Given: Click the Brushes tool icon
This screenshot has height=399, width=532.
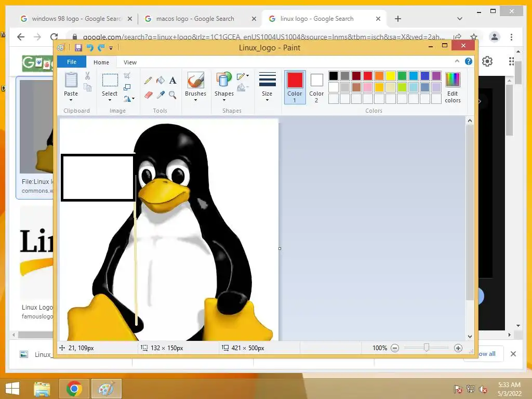Looking at the screenshot, I should click(x=195, y=80).
